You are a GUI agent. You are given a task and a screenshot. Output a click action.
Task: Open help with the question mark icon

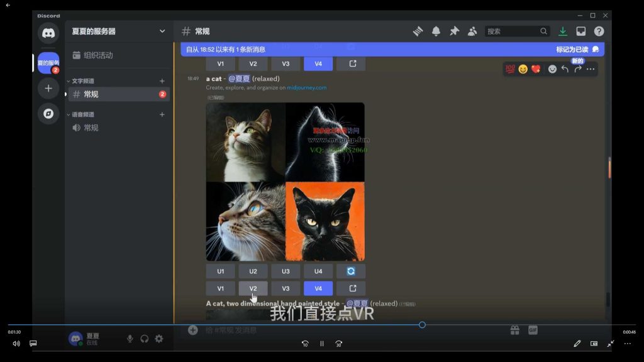click(598, 31)
